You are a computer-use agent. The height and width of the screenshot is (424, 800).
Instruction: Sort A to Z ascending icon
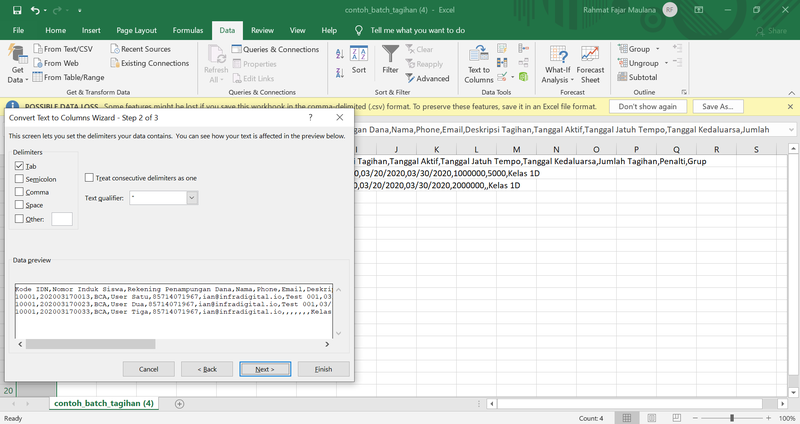[x=340, y=54]
